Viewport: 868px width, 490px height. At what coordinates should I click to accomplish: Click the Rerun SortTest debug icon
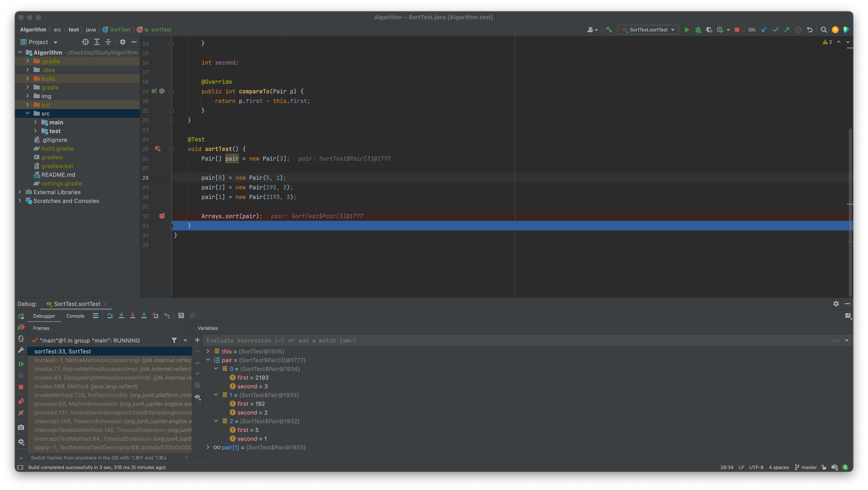21,316
